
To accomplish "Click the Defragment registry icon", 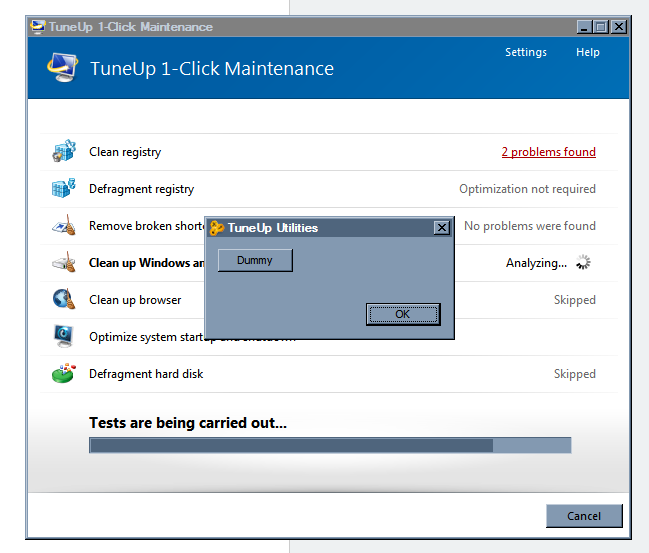I will (63, 189).
